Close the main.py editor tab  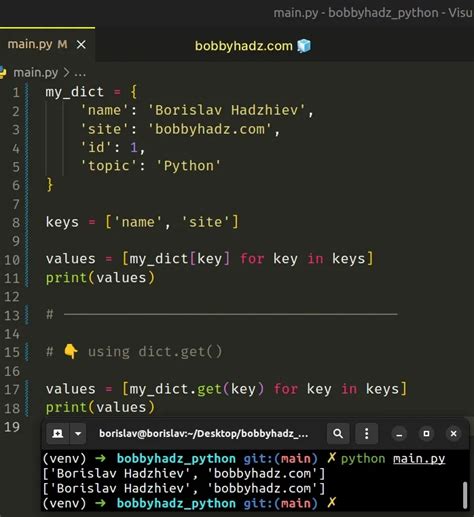tap(81, 44)
